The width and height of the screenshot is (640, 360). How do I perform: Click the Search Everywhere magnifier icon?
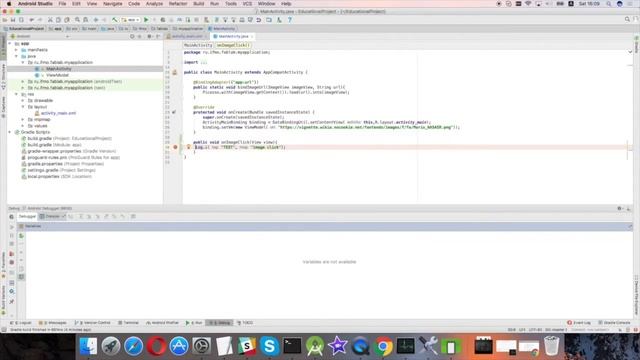[x=627, y=19]
